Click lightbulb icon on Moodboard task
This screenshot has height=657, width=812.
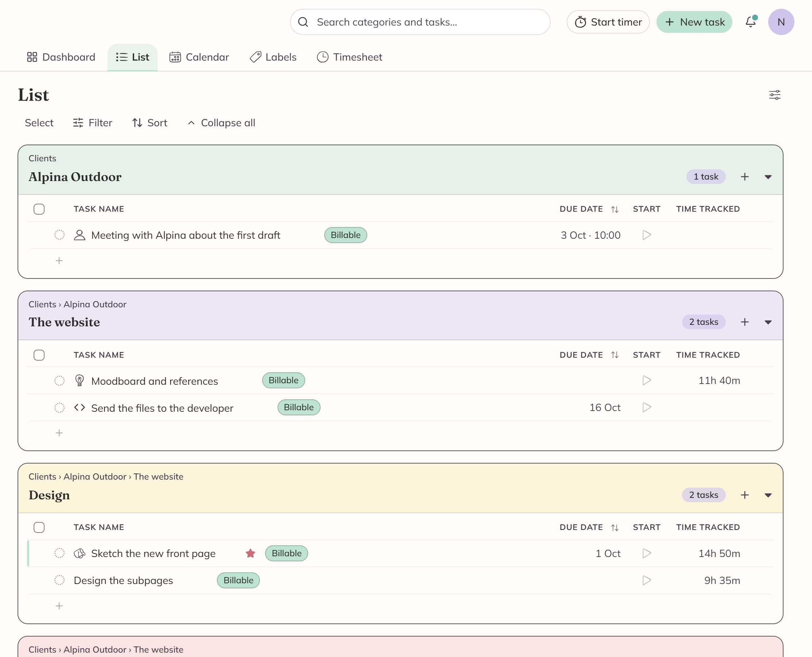tap(80, 380)
